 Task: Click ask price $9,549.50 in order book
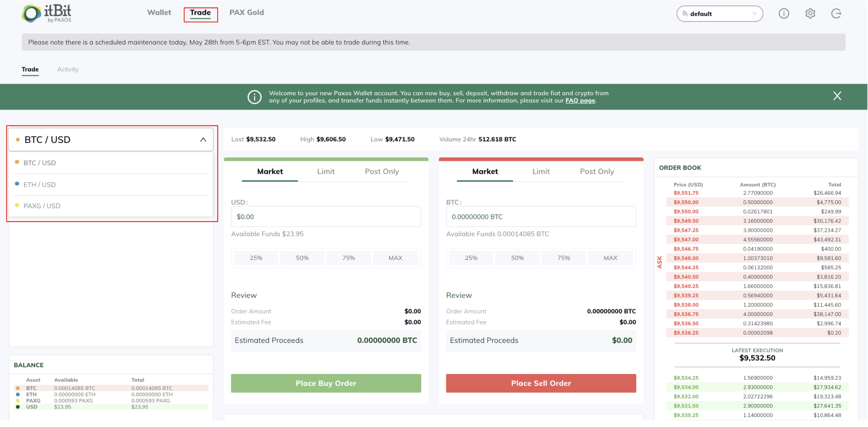[686, 221]
